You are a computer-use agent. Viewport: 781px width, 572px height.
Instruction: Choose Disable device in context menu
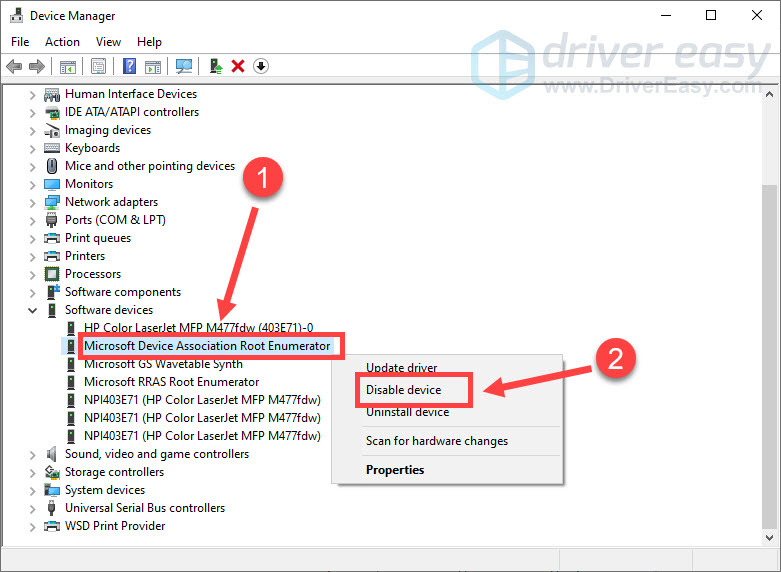403,390
